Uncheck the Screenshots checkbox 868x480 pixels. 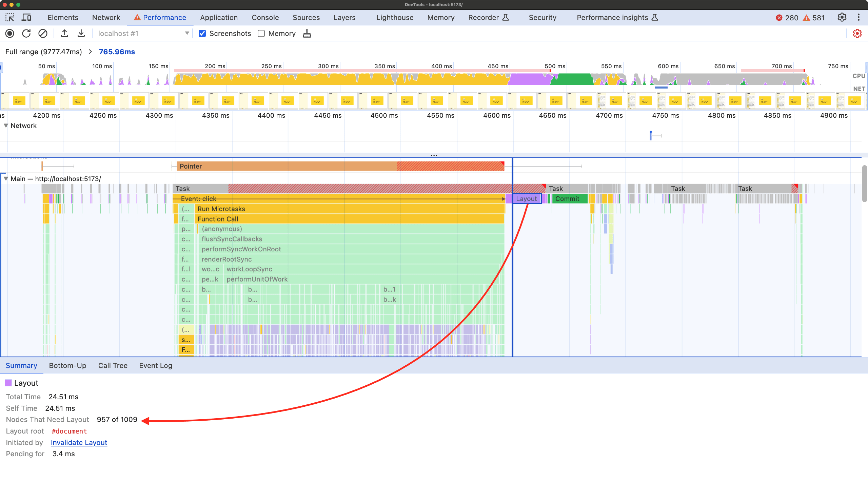[x=202, y=33]
